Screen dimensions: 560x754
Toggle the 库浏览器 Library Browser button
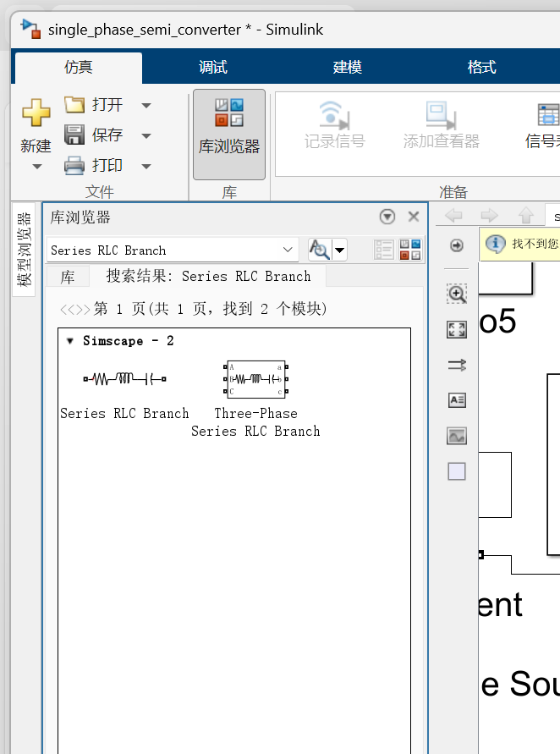click(x=229, y=135)
